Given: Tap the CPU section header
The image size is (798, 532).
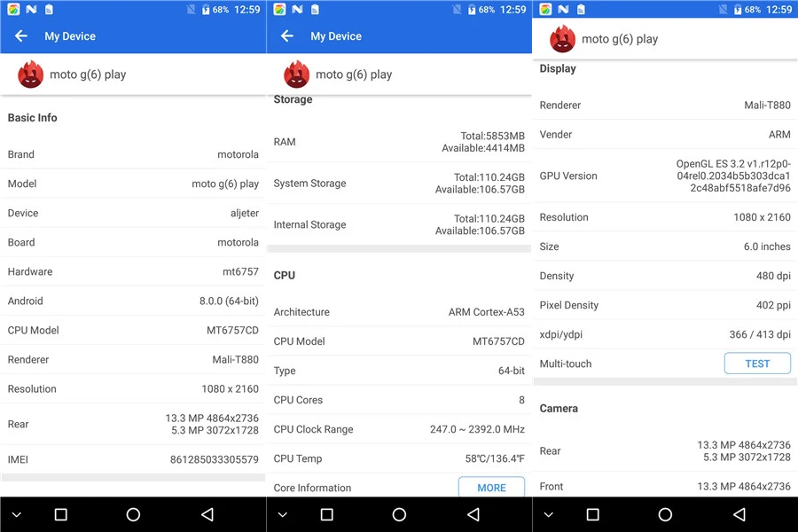Looking at the screenshot, I should pos(284,276).
